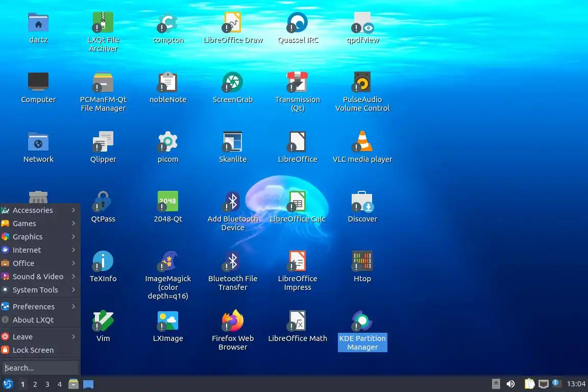
Task: Launch Htop desktop icon
Action: tap(362, 261)
